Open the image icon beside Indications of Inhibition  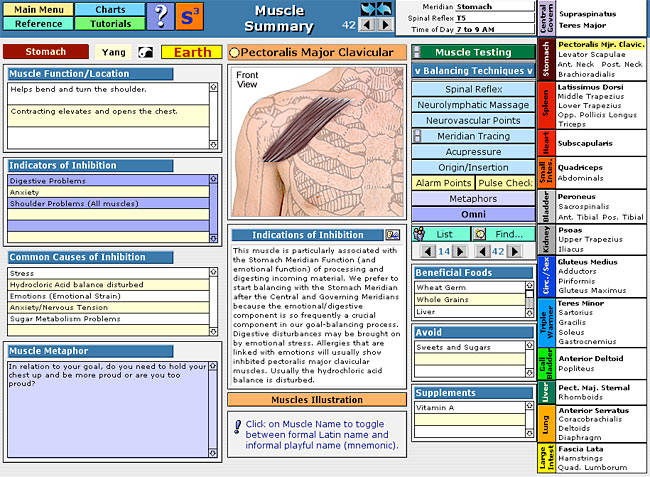pyautogui.click(x=392, y=235)
